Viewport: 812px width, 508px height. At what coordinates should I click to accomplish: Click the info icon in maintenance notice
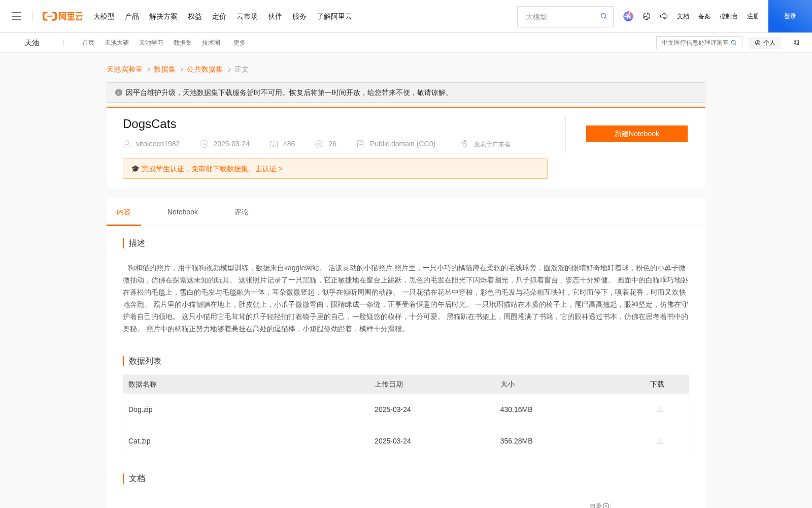pos(119,92)
